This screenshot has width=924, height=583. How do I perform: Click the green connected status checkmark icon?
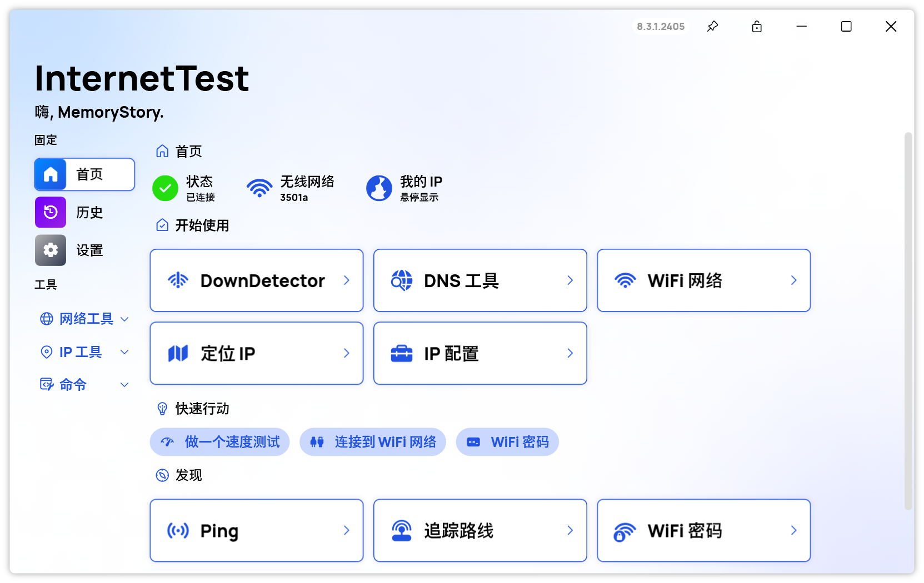click(x=165, y=188)
